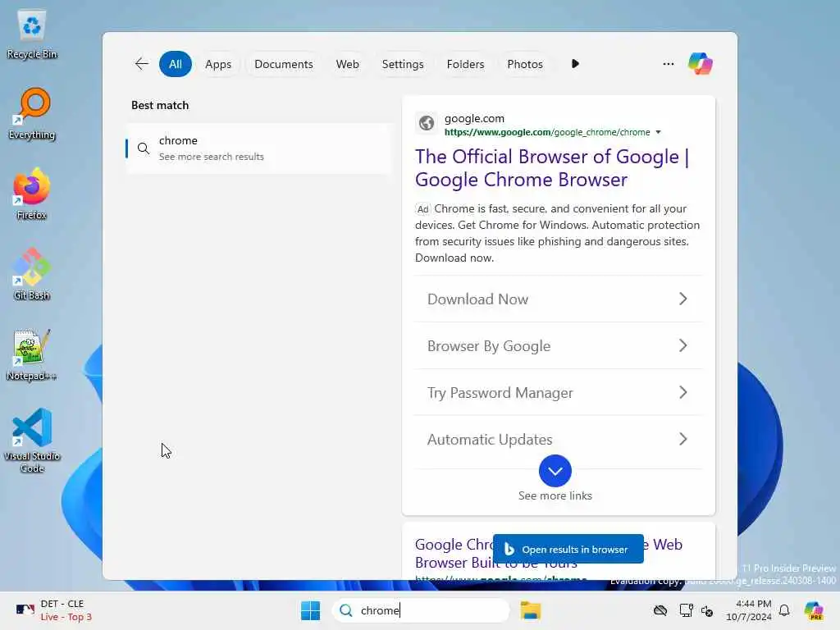
Task: Open notifications bell icon
Action: click(784, 610)
